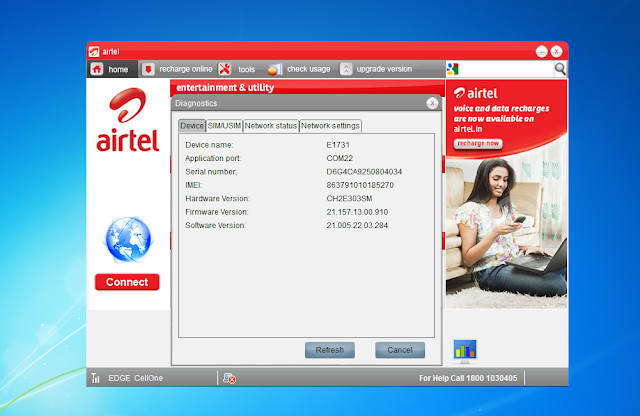The width and height of the screenshot is (640, 416).
Task: Click the tools wrench icon
Action: 224,69
